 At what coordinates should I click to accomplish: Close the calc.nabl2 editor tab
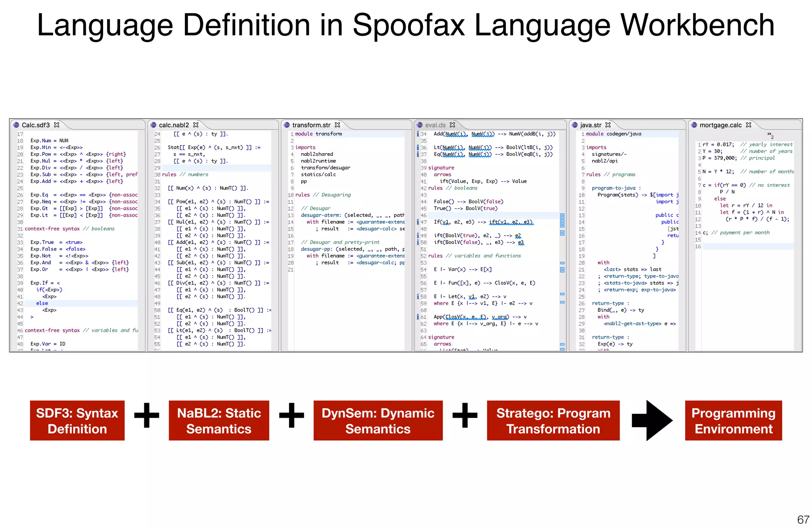(196, 125)
